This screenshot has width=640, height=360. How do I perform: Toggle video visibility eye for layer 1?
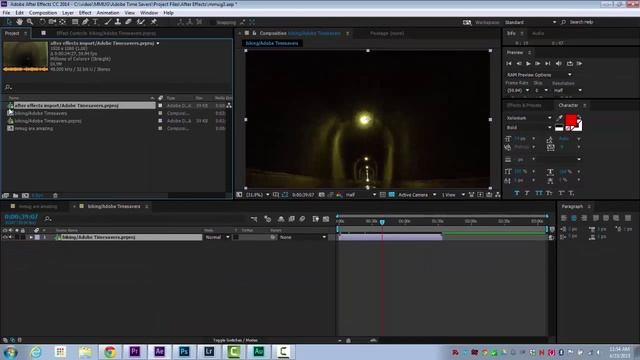(4, 237)
